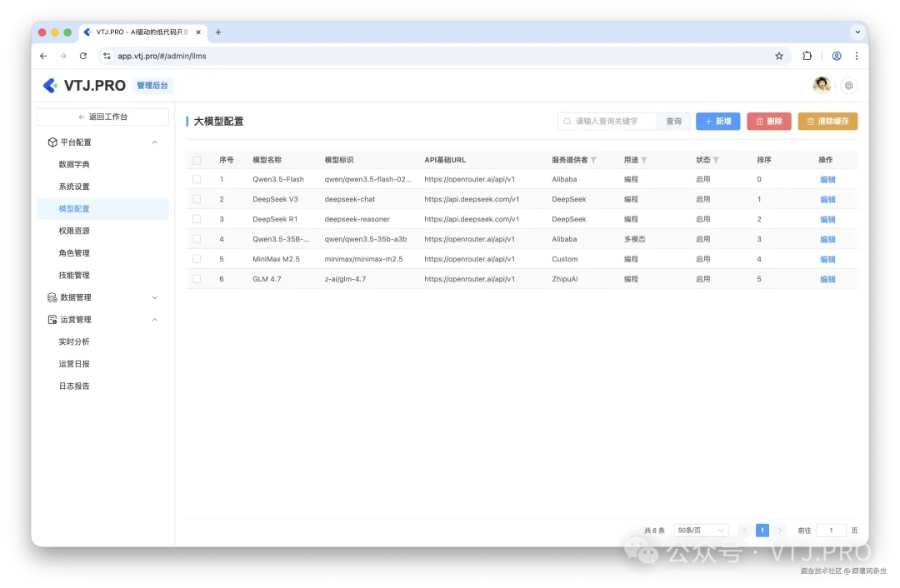Focus the 前往 page number field
Viewport: 900px width, 588px height.
(x=831, y=530)
